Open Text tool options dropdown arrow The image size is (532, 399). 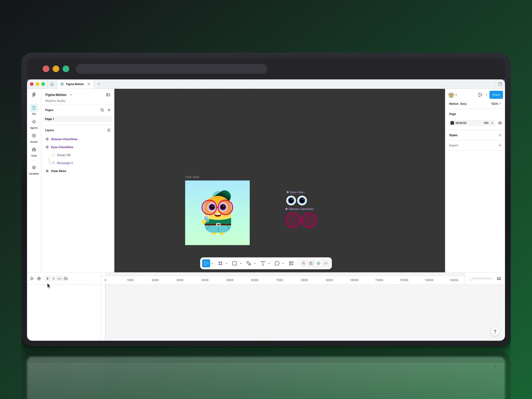click(x=269, y=264)
